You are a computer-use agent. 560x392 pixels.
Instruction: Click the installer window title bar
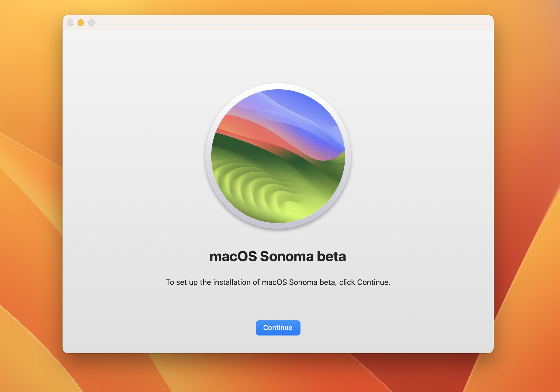click(269, 23)
